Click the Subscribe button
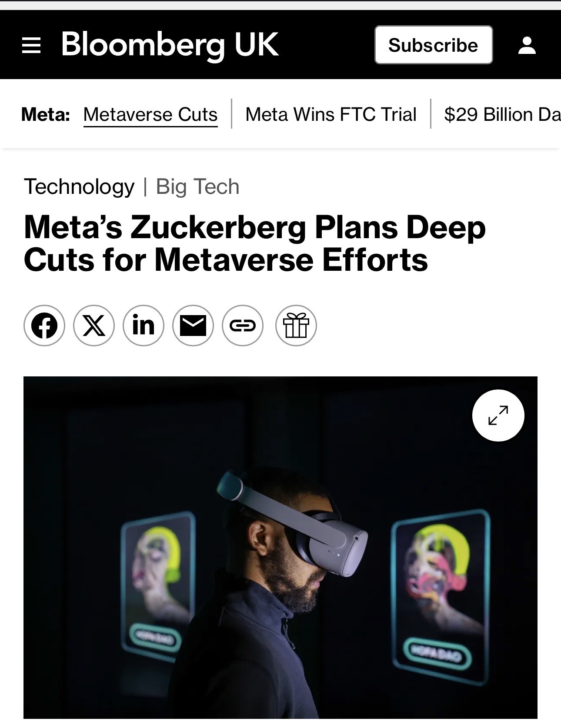The image size is (561, 728). (434, 45)
